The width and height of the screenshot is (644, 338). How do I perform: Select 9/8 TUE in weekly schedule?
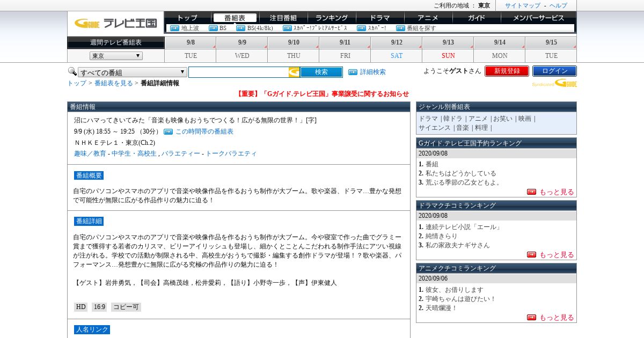[x=191, y=49]
